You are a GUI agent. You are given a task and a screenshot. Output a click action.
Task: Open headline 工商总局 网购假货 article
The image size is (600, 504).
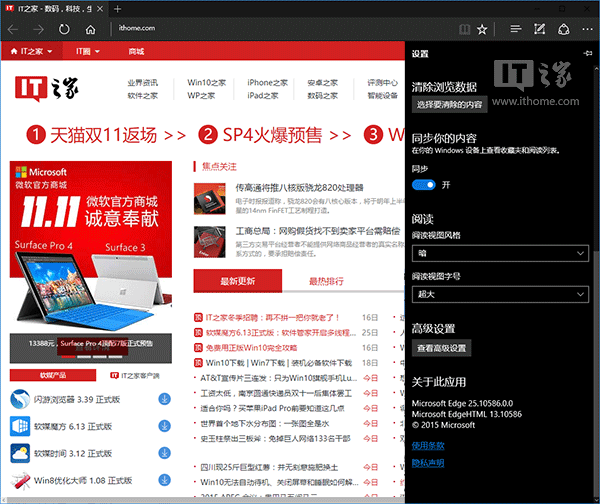point(318,231)
